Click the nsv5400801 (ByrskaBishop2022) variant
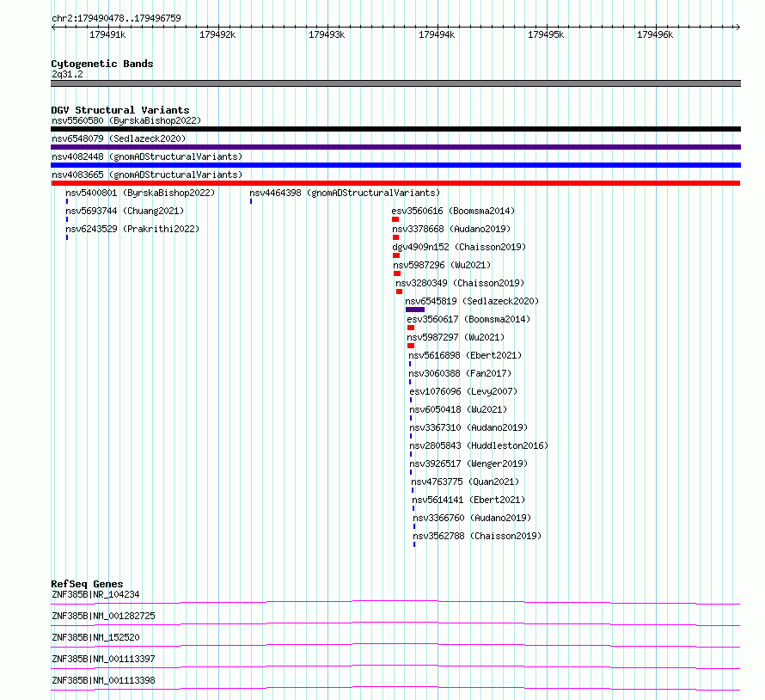 [x=140, y=193]
